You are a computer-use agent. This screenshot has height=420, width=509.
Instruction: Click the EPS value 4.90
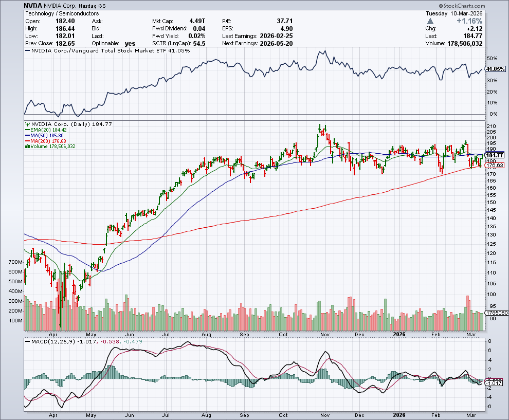click(287, 29)
